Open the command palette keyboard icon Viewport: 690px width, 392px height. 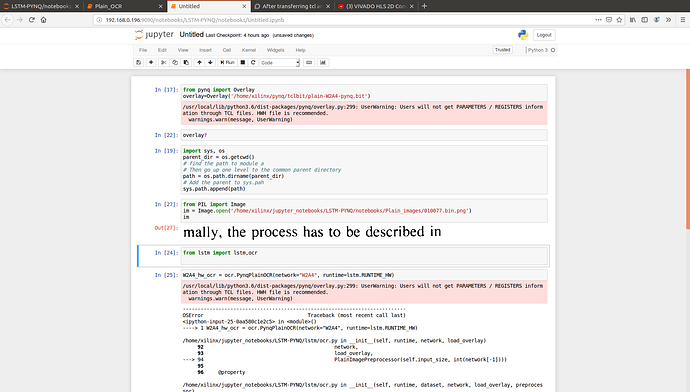[309, 62]
